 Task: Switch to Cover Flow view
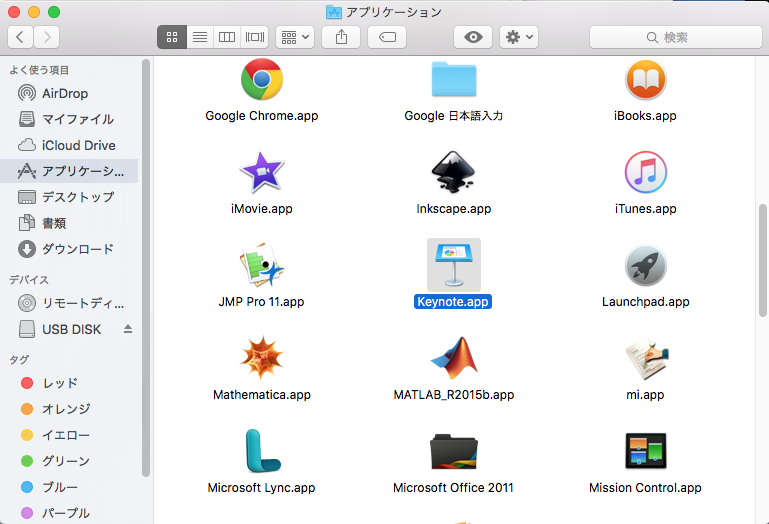pos(255,37)
